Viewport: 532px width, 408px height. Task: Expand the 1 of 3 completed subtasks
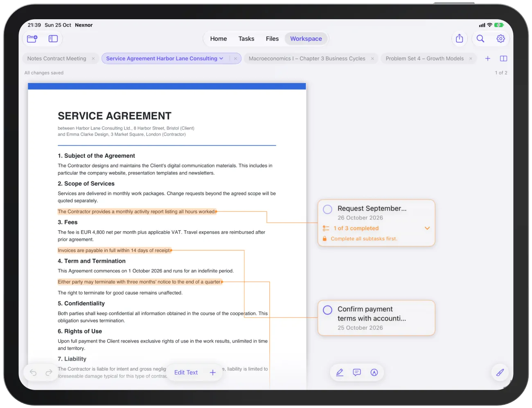(x=427, y=228)
